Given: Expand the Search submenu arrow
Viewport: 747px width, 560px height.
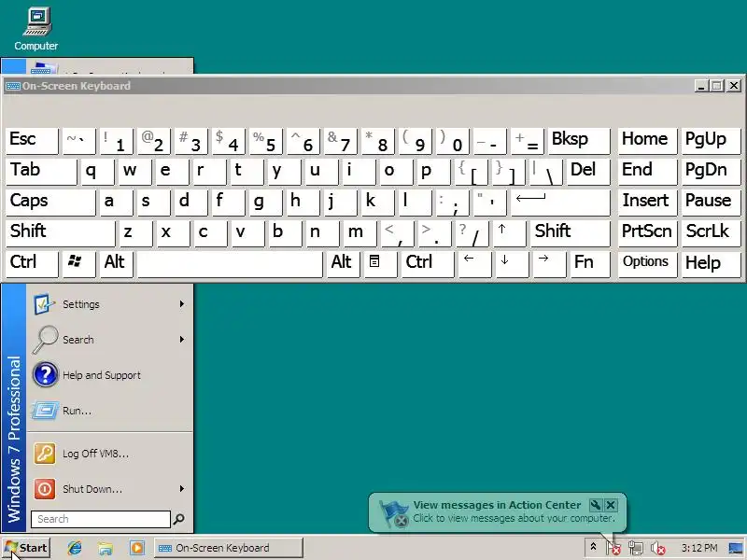Looking at the screenshot, I should (x=181, y=339).
